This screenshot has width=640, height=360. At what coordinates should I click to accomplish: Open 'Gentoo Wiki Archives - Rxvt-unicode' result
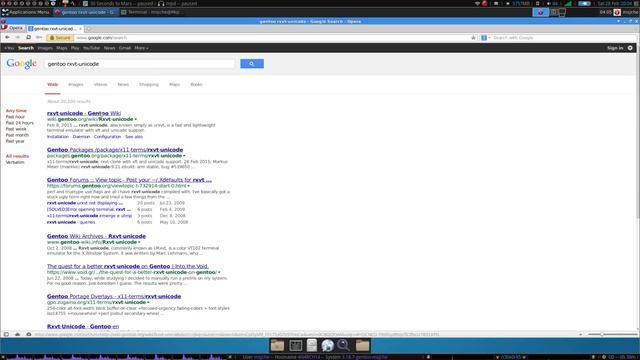pos(96,236)
